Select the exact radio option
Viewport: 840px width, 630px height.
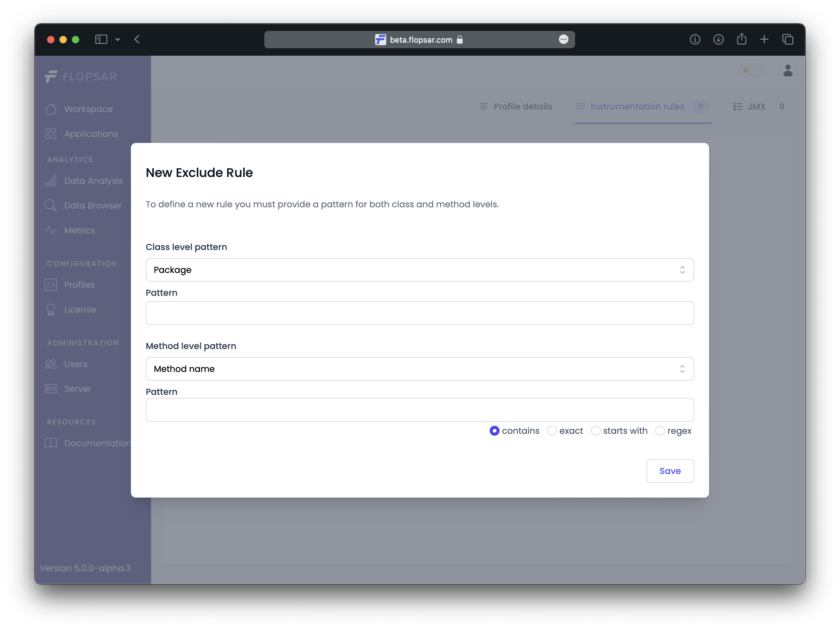pyautogui.click(x=552, y=431)
